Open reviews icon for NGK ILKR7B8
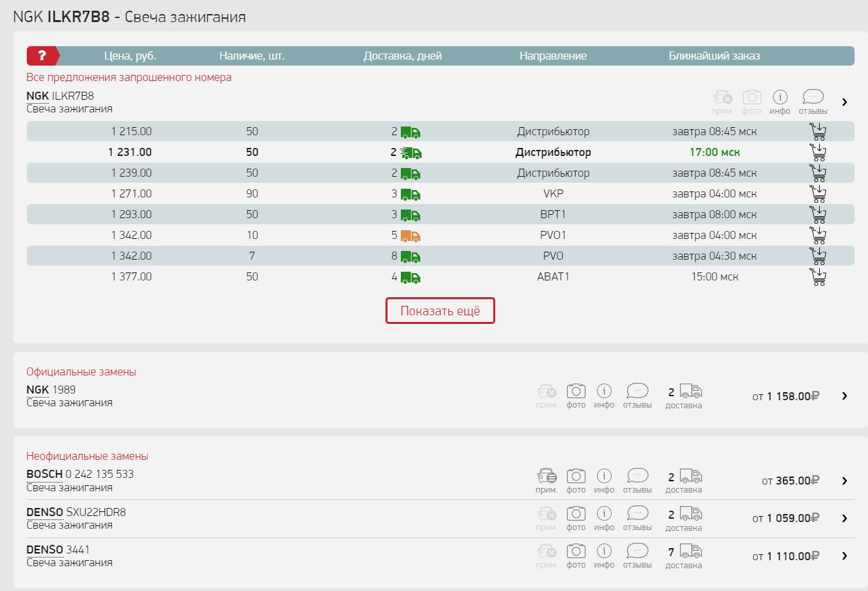The height and width of the screenshot is (591, 868). [x=812, y=102]
